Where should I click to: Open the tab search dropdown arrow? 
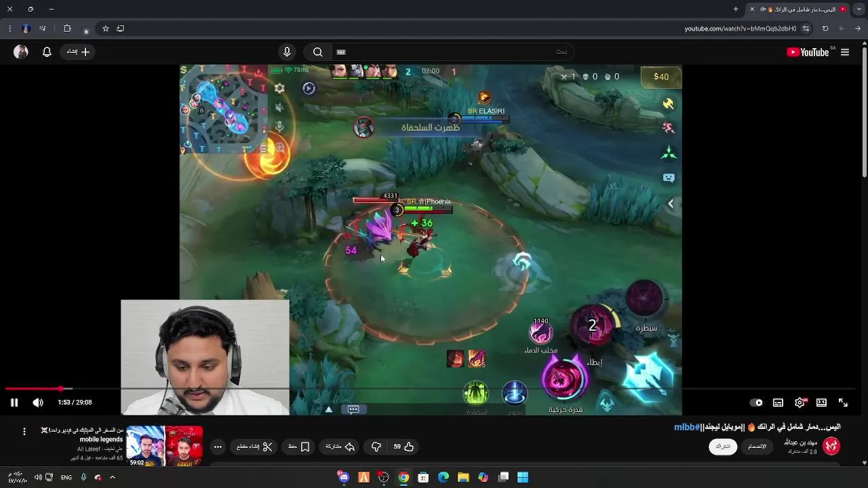point(859,9)
